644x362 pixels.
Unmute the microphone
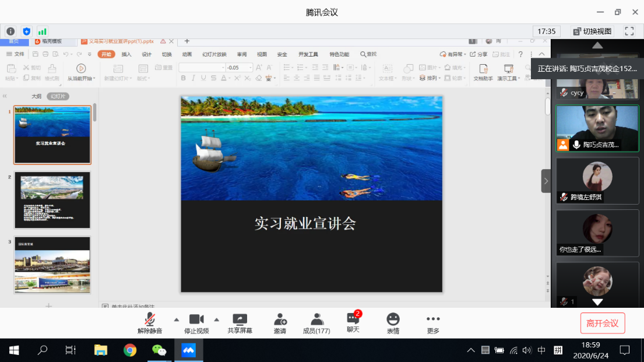(x=150, y=322)
